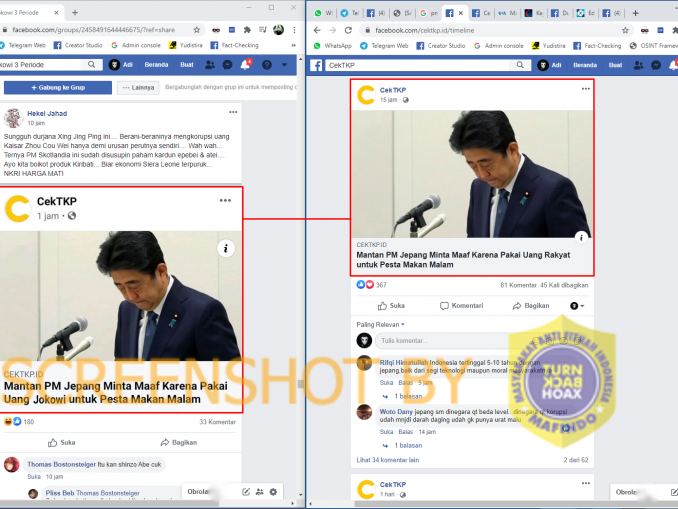Viewport: 678px width, 509px height.
Task: Click bookmark star in right browser address bar
Action: (625, 30)
